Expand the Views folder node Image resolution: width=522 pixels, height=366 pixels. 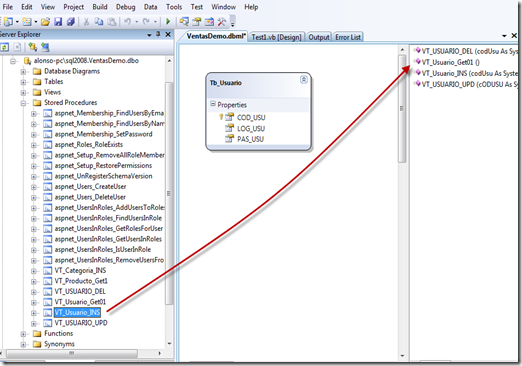[23, 92]
